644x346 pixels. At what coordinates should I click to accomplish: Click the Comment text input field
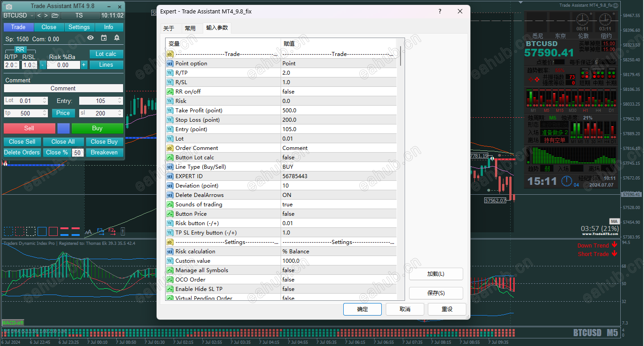[x=63, y=89]
